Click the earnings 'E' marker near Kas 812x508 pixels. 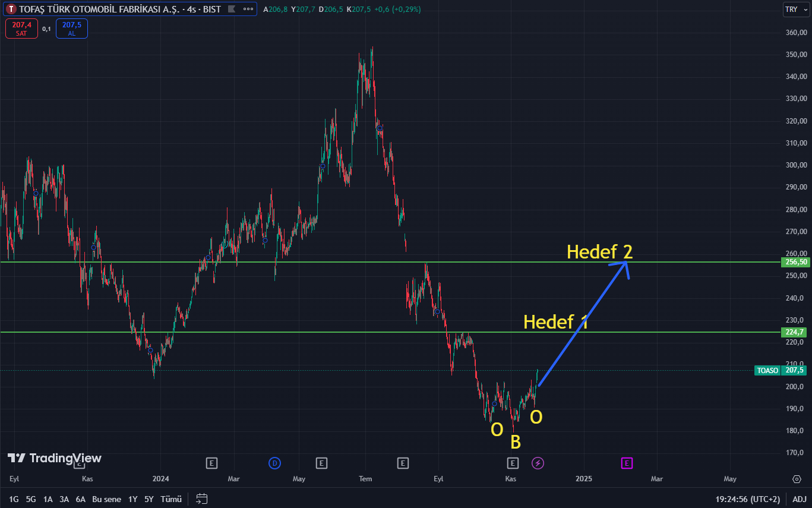click(513, 463)
